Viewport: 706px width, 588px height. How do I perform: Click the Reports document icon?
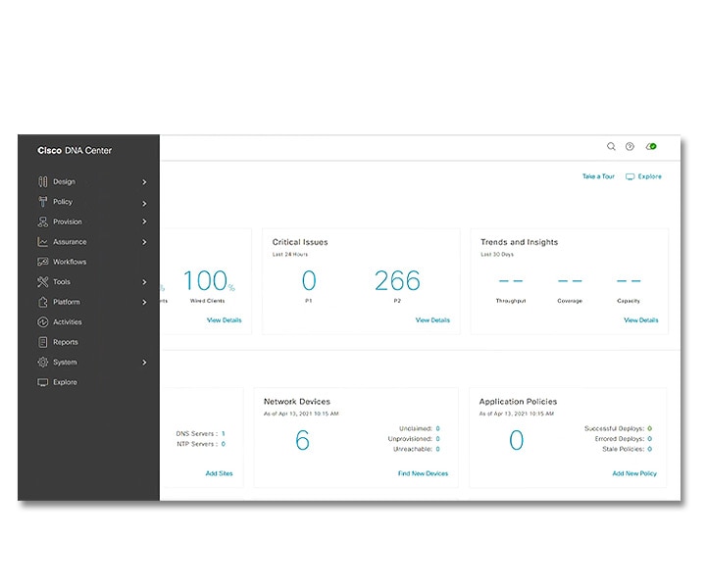(x=43, y=342)
